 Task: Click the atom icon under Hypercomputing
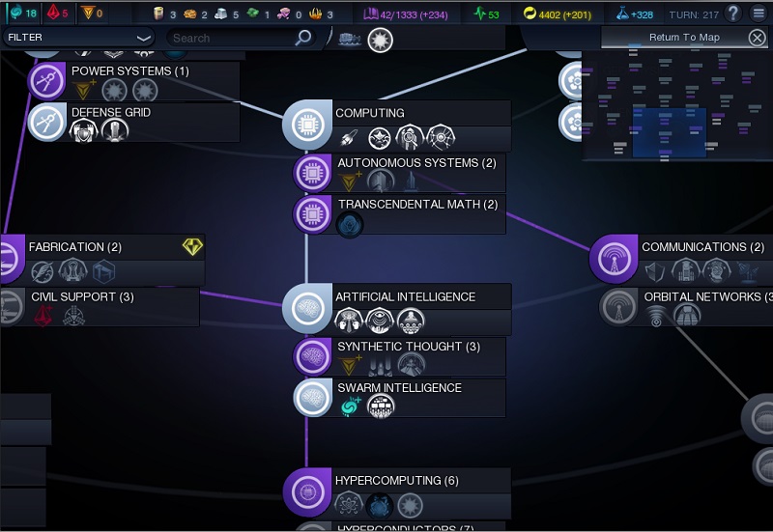(349, 504)
